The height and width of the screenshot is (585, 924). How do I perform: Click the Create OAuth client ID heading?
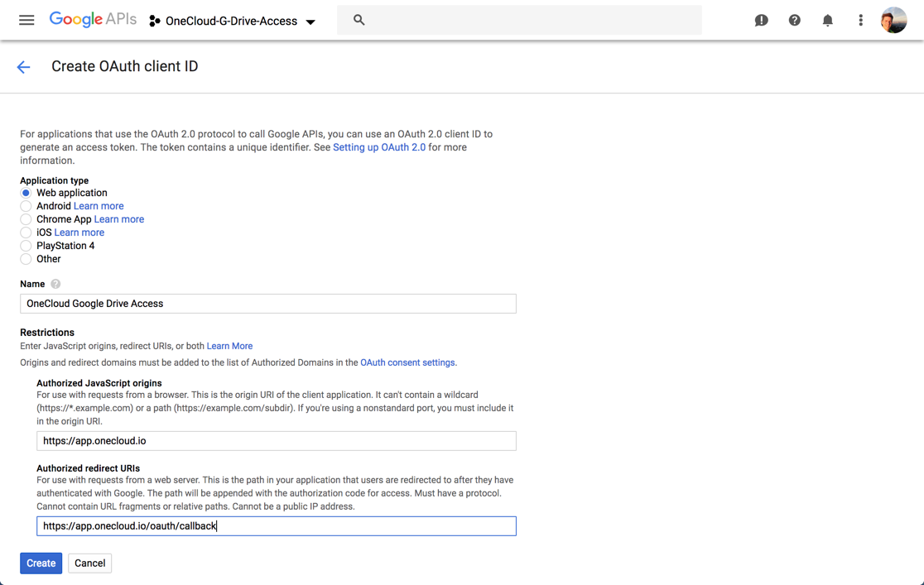(124, 66)
